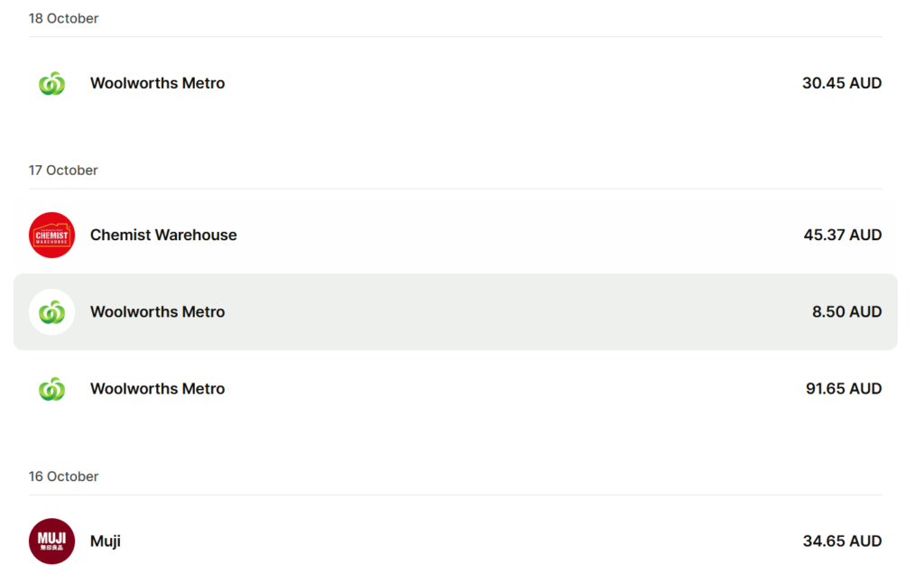Select the 34.65 AUD amount
The height and width of the screenshot is (574, 924).
[842, 542]
